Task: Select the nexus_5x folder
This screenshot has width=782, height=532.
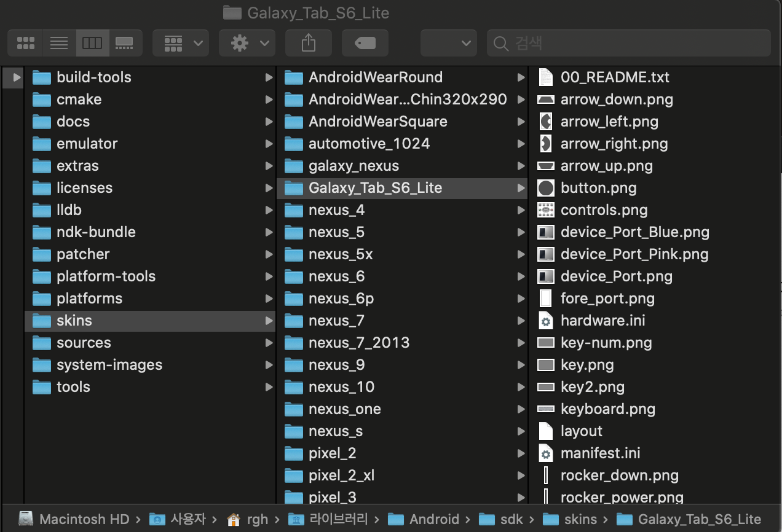Action: coord(402,254)
